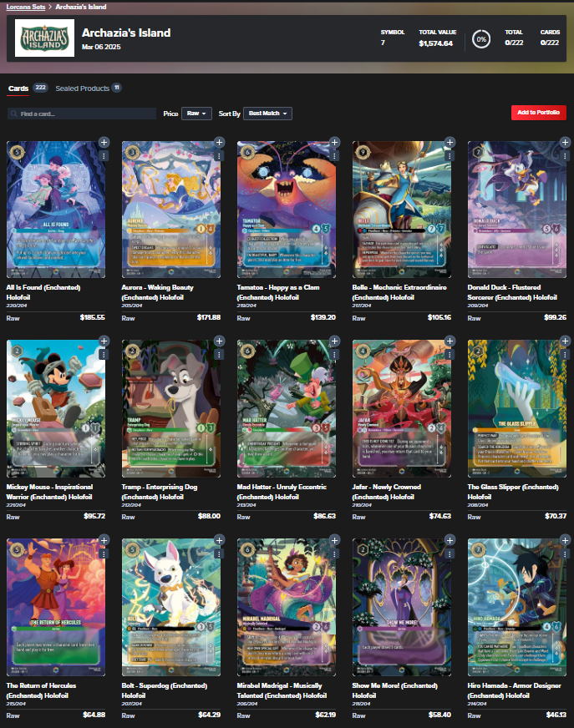
Task: Open three-dot menu on Return of Hercules card
Action: (x=104, y=554)
